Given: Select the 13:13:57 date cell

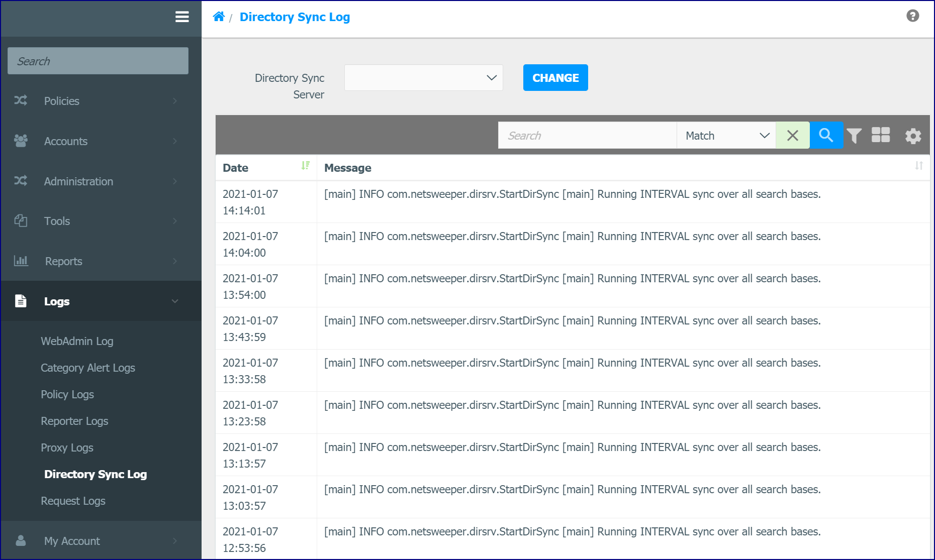Looking at the screenshot, I should [266, 455].
